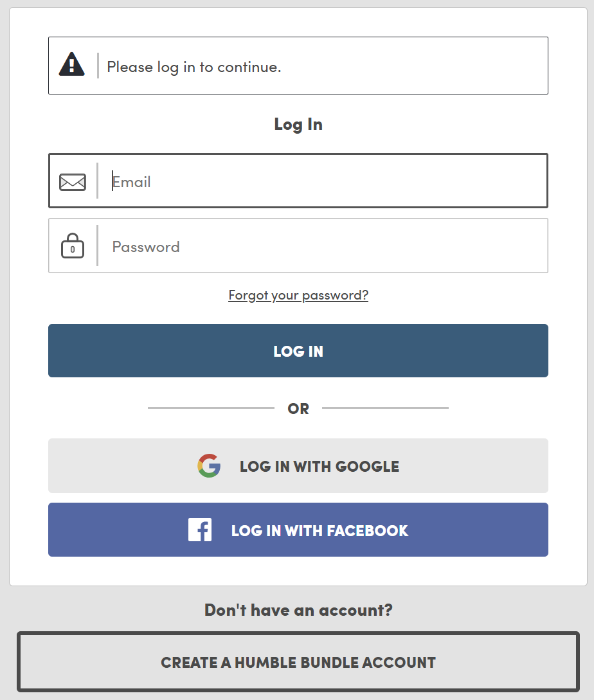
Task: Click the padlock icon beside Password
Action: [x=73, y=246]
